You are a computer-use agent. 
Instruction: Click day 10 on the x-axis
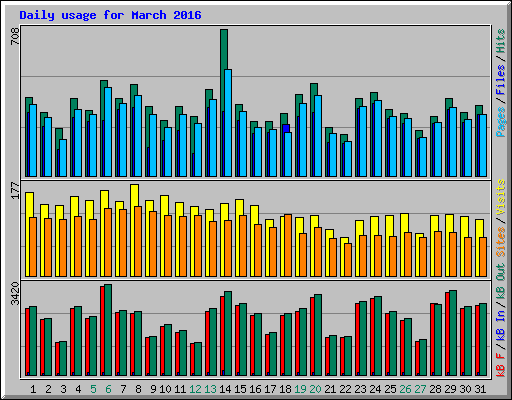pyautogui.click(x=165, y=389)
